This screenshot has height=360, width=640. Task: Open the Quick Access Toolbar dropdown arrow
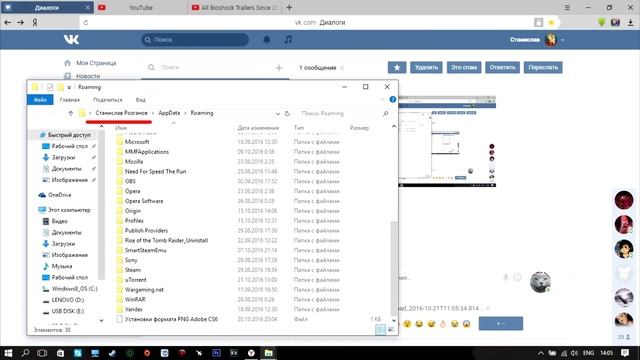point(69,87)
